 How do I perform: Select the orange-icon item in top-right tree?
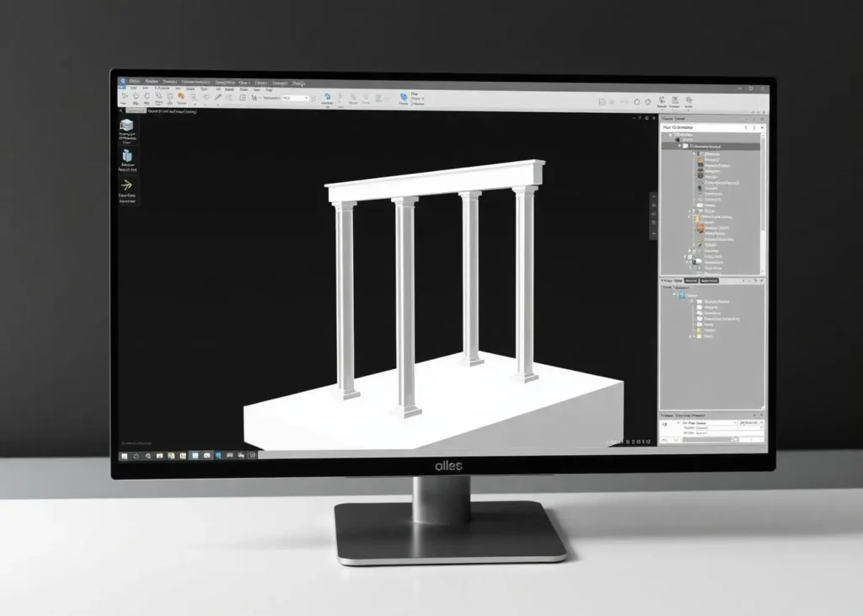tap(715, 228)
